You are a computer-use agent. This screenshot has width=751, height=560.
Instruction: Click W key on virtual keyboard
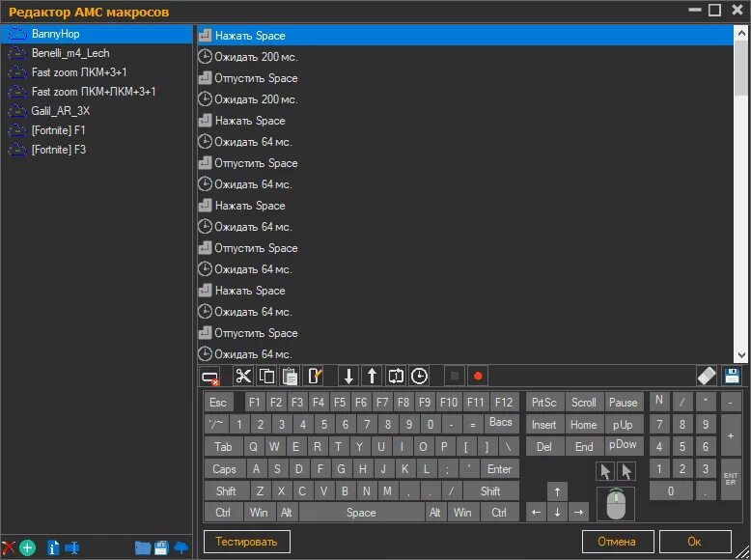tap(274, 447)
